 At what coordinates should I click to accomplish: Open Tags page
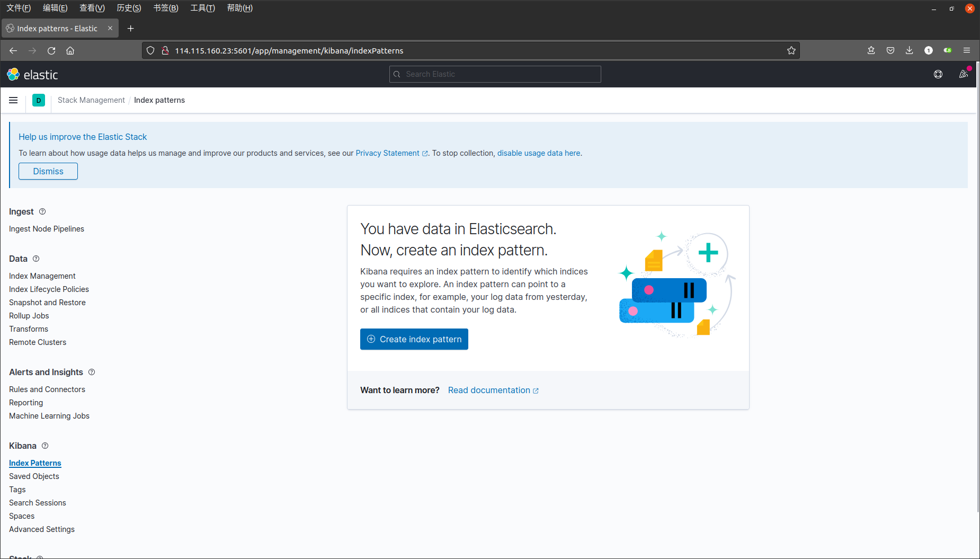click(x=17, y=490)
